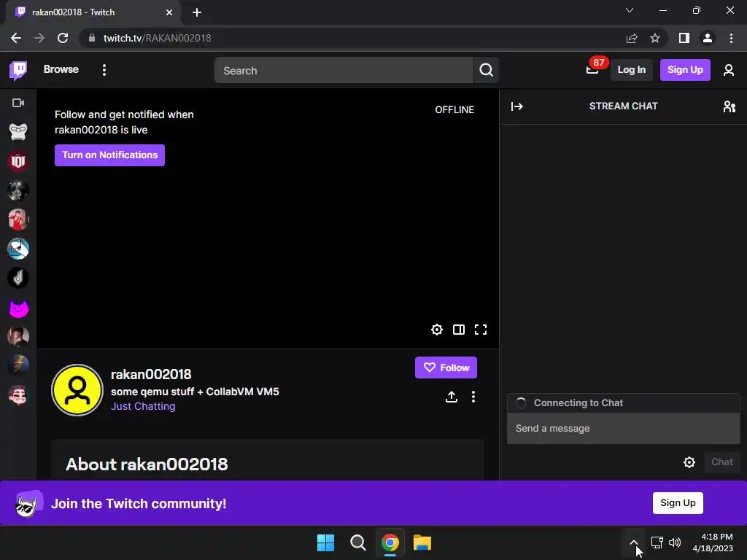Toggle the Chrome side panel
Screen dimensions: 747x560
point(684,38)
